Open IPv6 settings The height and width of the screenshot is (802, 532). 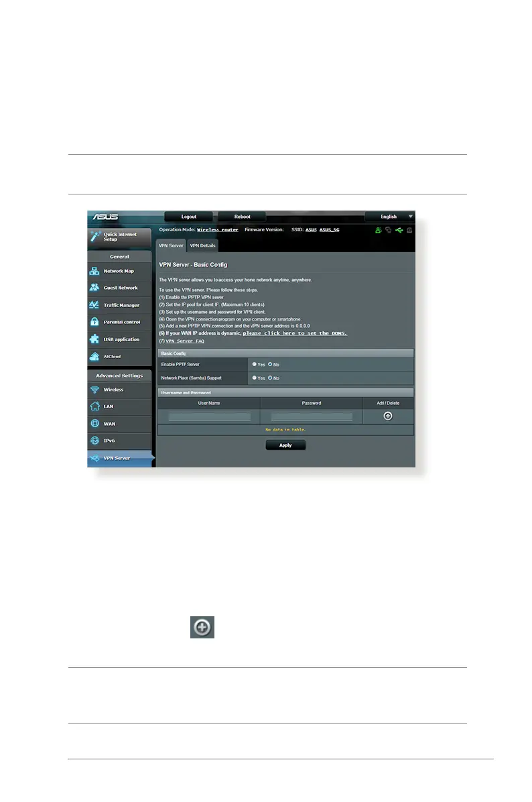(x=119, y=441)
